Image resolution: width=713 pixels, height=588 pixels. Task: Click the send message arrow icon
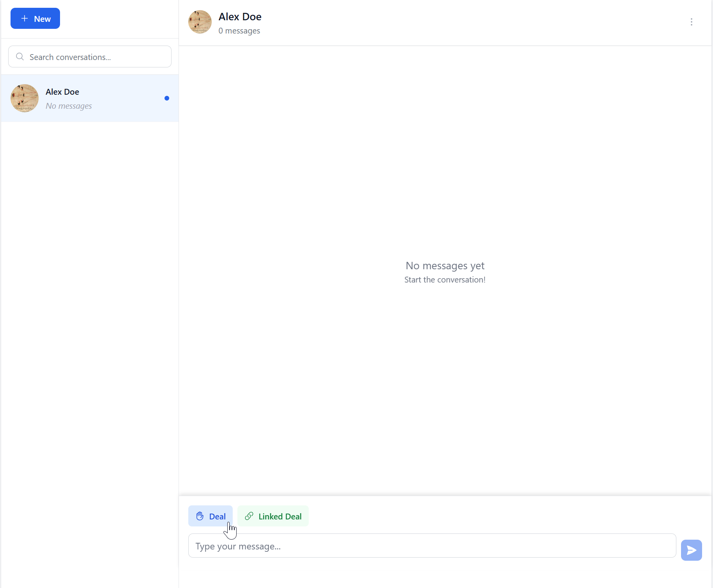692,550
